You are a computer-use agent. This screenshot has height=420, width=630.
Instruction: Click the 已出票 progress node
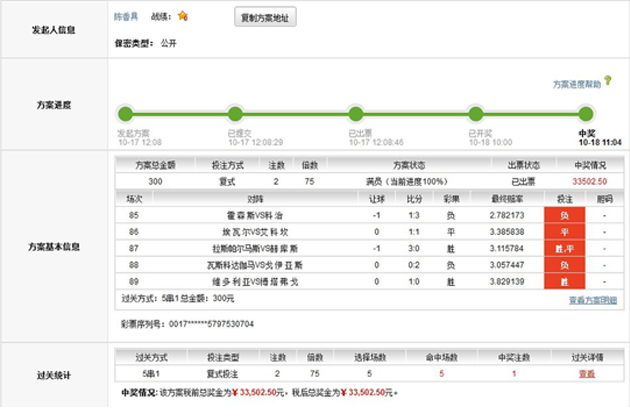tap(355, 113)
